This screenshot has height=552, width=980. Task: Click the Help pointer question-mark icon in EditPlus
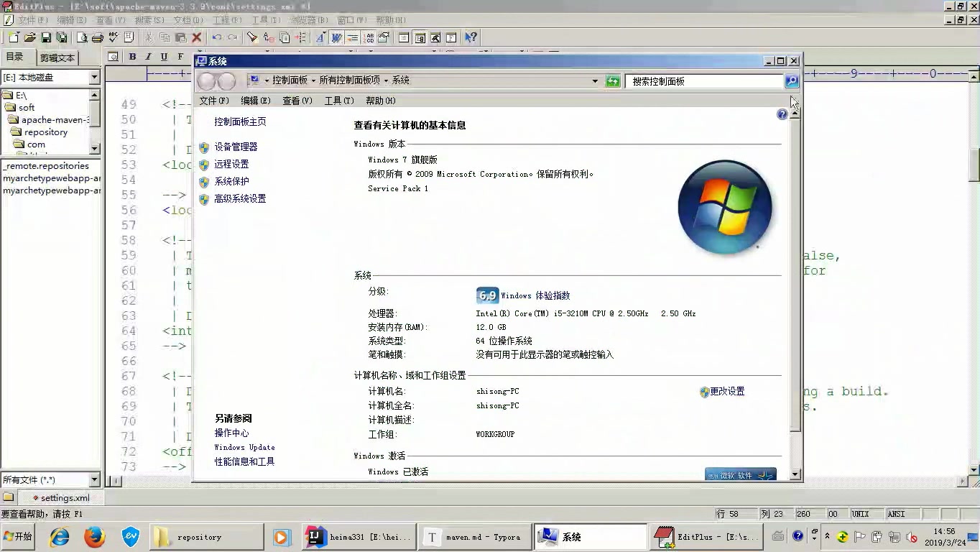471,37
